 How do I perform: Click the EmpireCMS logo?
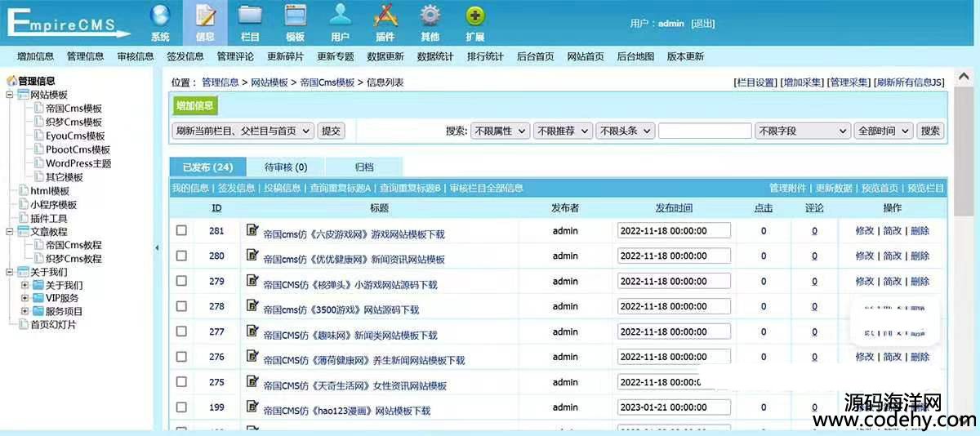pyautogui.click(x=69, y=23)
